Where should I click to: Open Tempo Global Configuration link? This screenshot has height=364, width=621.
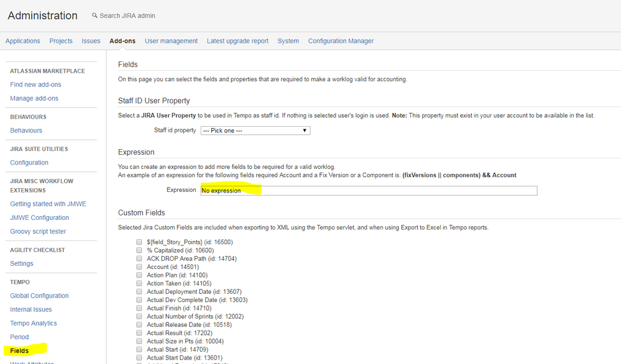tap(39, 296)
